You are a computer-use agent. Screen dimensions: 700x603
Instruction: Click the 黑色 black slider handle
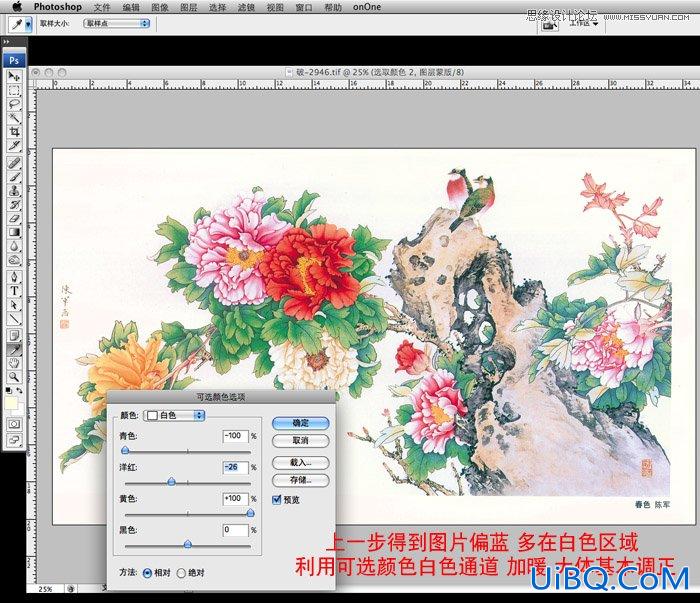(x=188, y=544)
